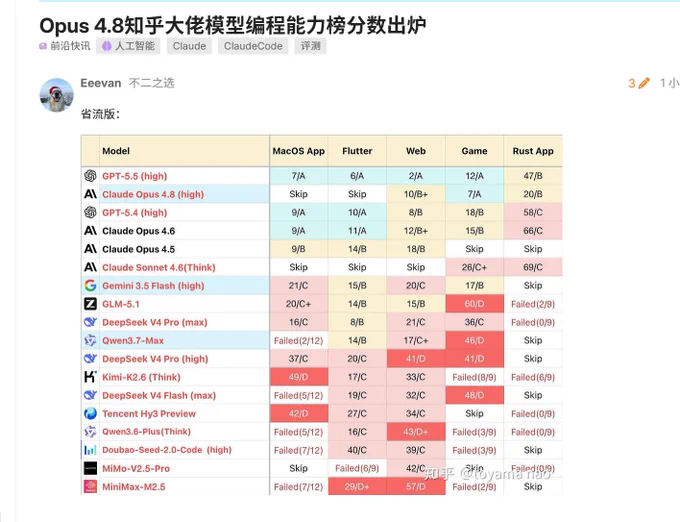
Task: Click the 58/C Rust App cell for GPT-5.4
Action: 533,212
